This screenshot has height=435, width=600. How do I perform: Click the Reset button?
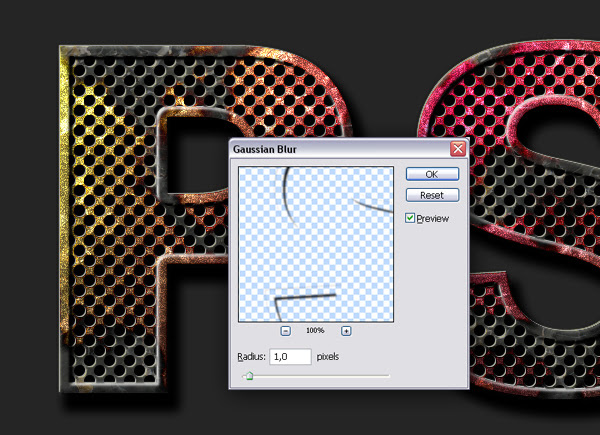(432, 195)
